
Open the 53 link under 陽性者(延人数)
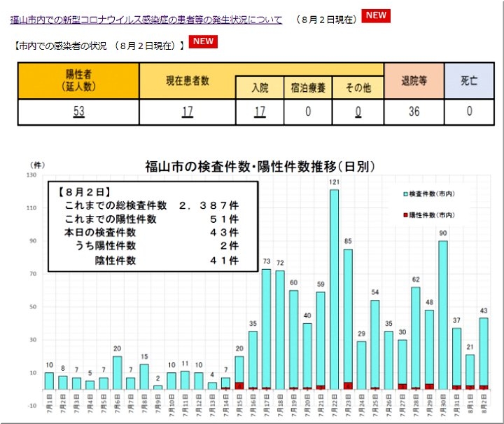point(78,111)
